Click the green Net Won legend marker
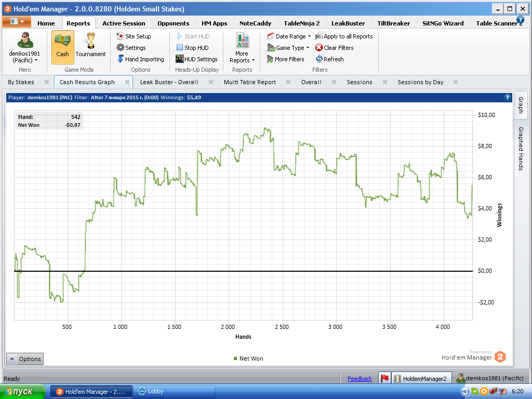 click(235, 358)
